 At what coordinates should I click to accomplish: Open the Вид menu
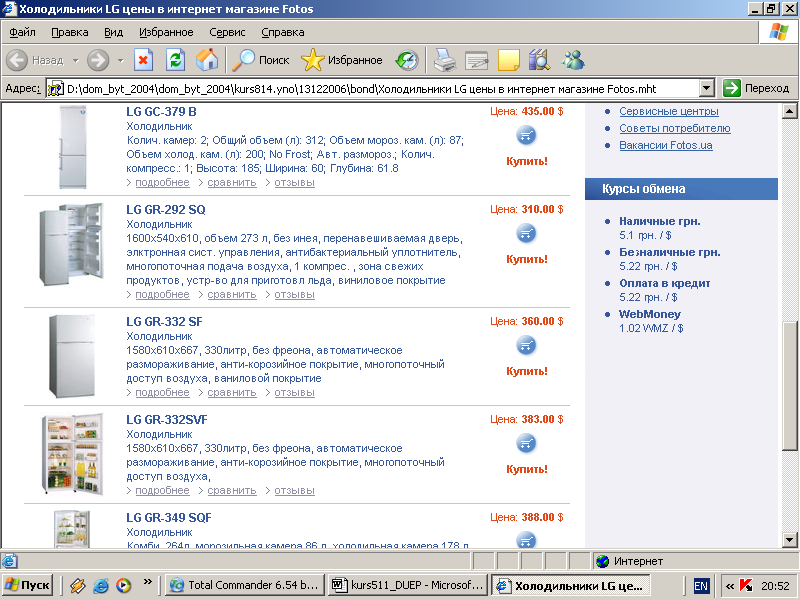[113, 32]
